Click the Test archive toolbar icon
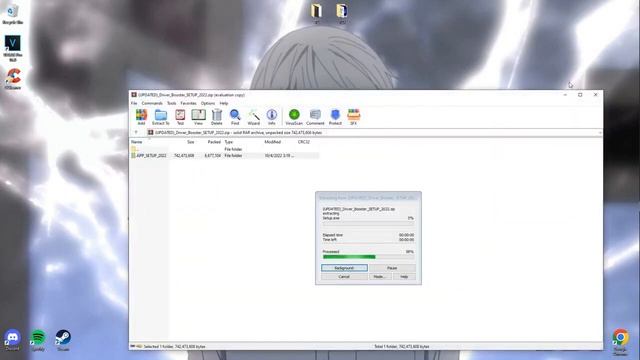The width and height of the screenshot is (640, 360). coord(180,117)
